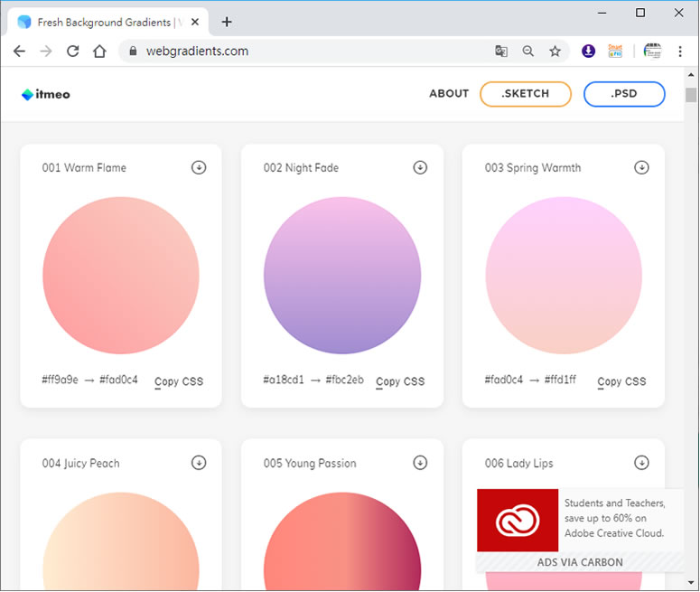
Task: Reload the webgradients page
Action: 73,52
